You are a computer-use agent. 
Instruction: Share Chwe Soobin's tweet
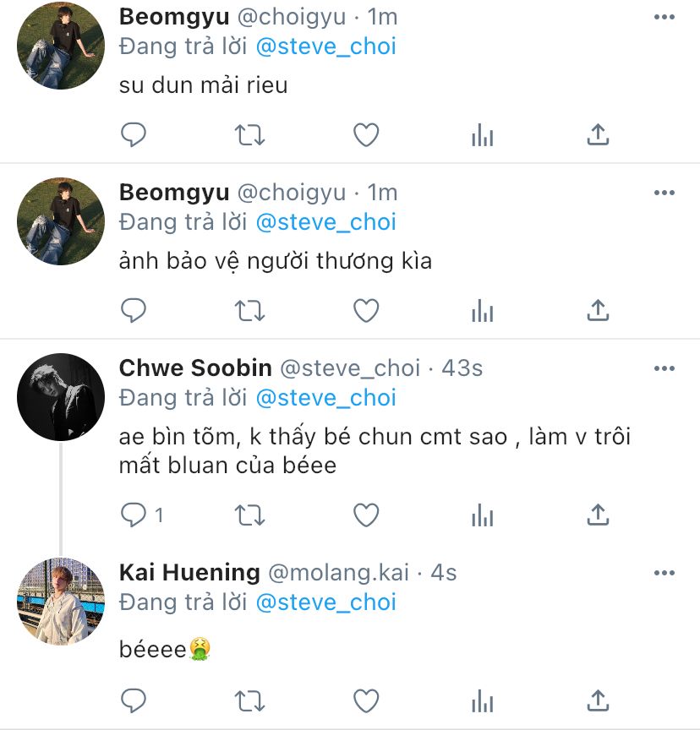pos(598,514)
